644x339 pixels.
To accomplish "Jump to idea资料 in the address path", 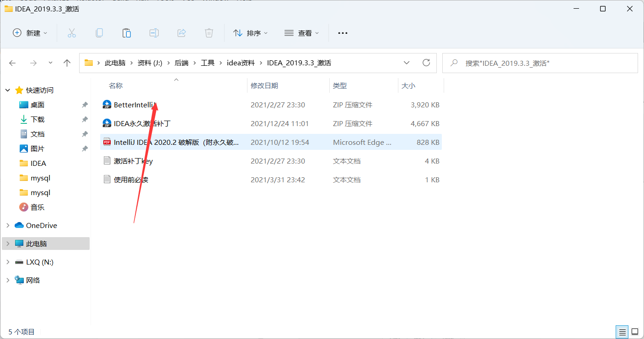I will pyautogui.click(x=241, y=63).
